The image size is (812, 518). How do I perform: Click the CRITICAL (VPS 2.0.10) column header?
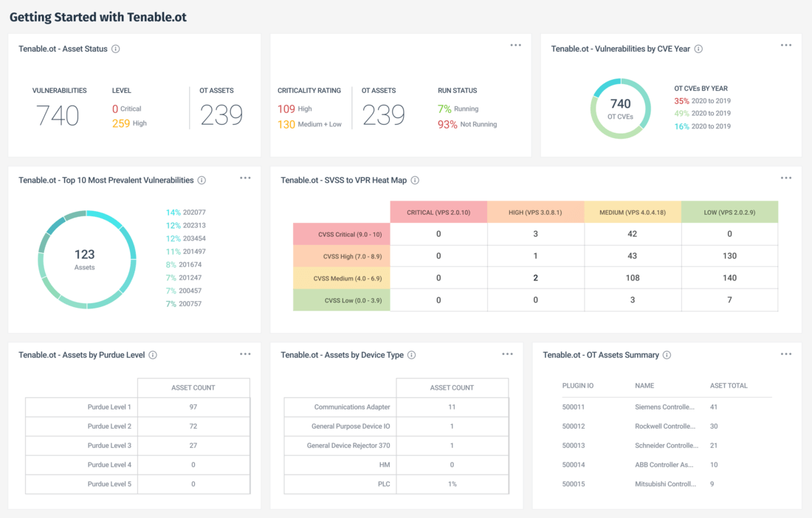(438, 213)
